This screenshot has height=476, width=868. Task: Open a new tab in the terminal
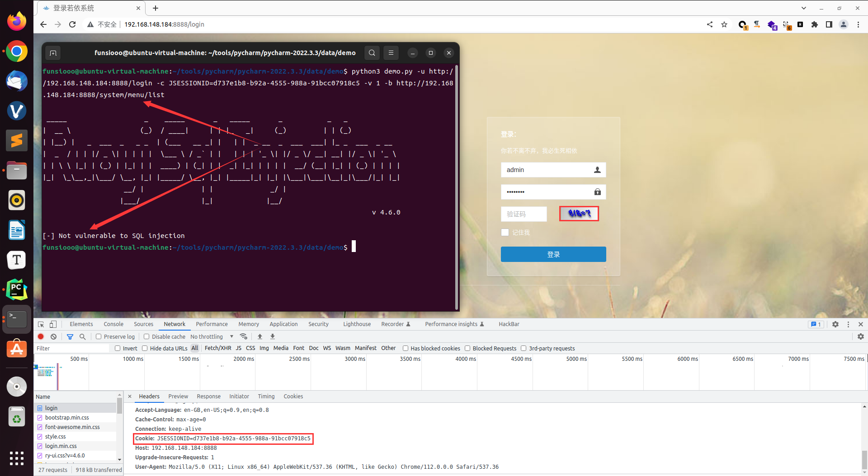pyautogui.click(x=53, y=53)
